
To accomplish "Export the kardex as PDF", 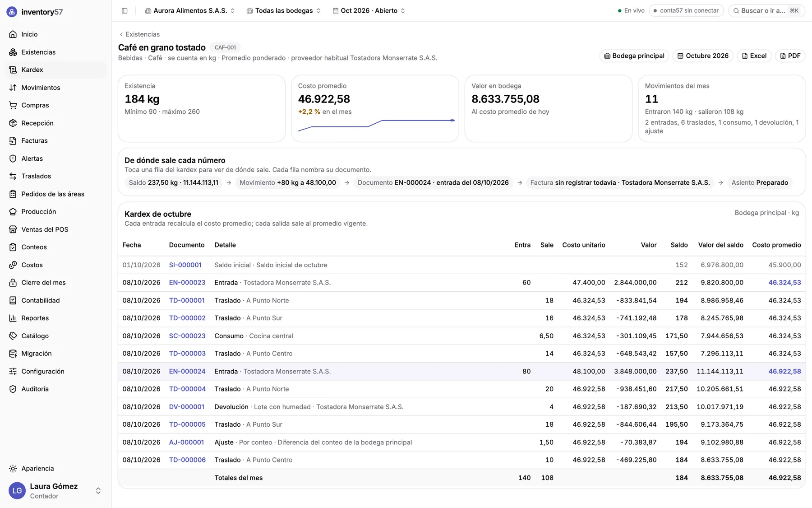I will click(790, 56).
